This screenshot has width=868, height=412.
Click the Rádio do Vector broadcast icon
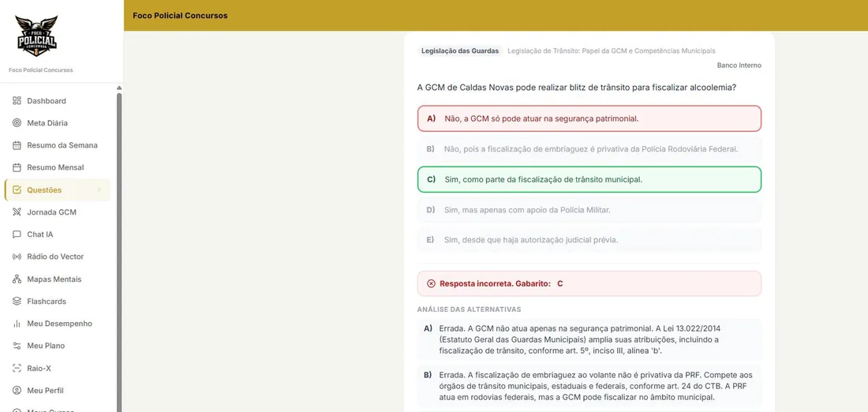click(x=17, y=257)
